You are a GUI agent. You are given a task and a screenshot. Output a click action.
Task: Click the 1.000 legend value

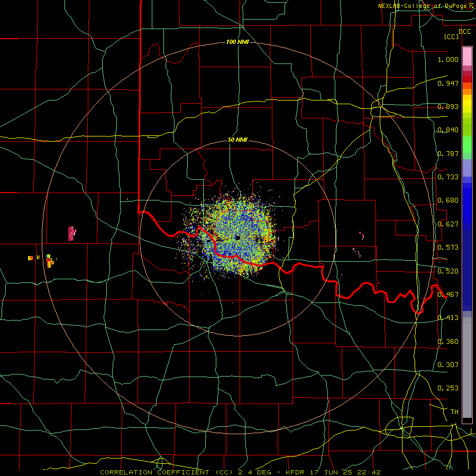448,59
